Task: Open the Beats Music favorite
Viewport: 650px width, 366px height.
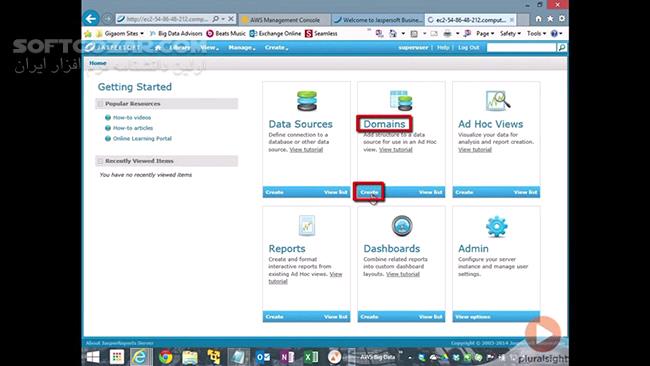Action: coord(226,34)
